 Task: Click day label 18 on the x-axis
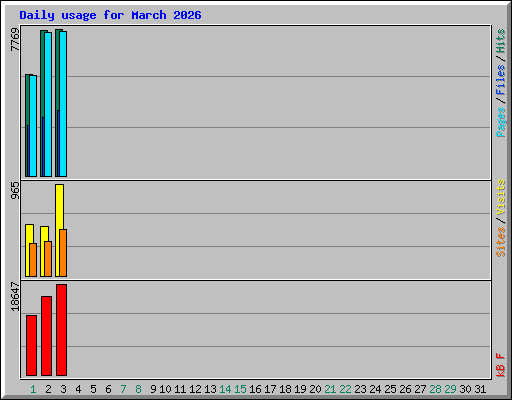[x=285, y=389]
